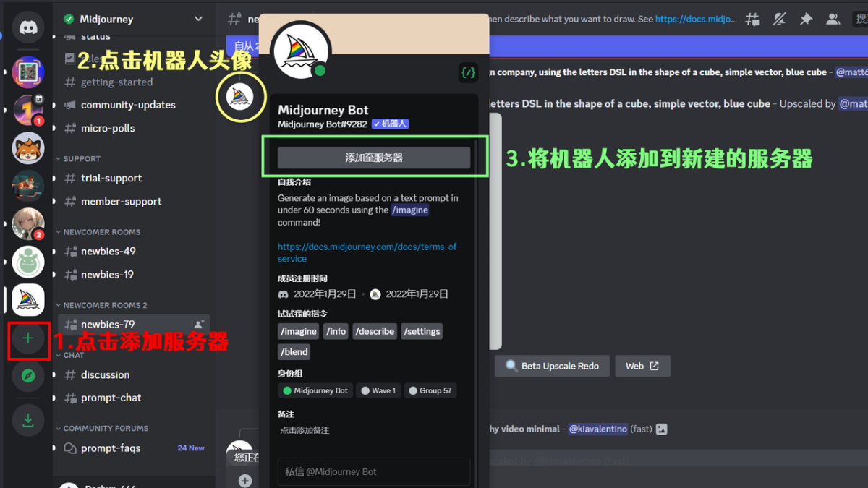Open the anime girl server with 2 badge

tap(28, 224)
